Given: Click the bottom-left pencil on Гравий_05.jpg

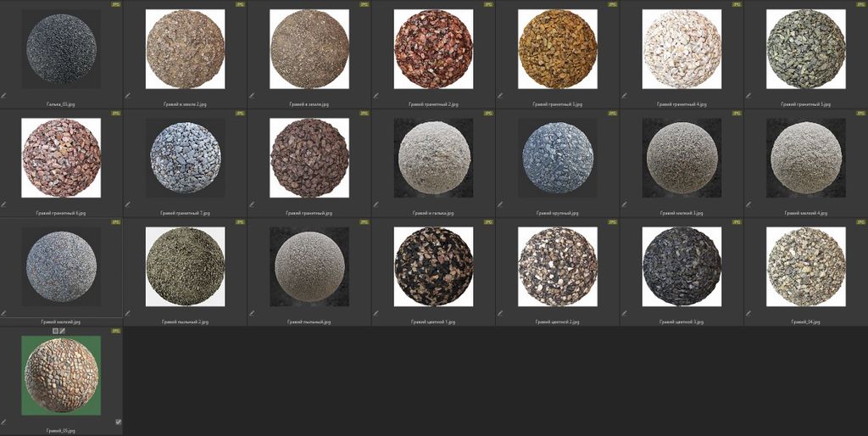Looking at the screenshot, I should pyautogui.click(x=3, y=422).
